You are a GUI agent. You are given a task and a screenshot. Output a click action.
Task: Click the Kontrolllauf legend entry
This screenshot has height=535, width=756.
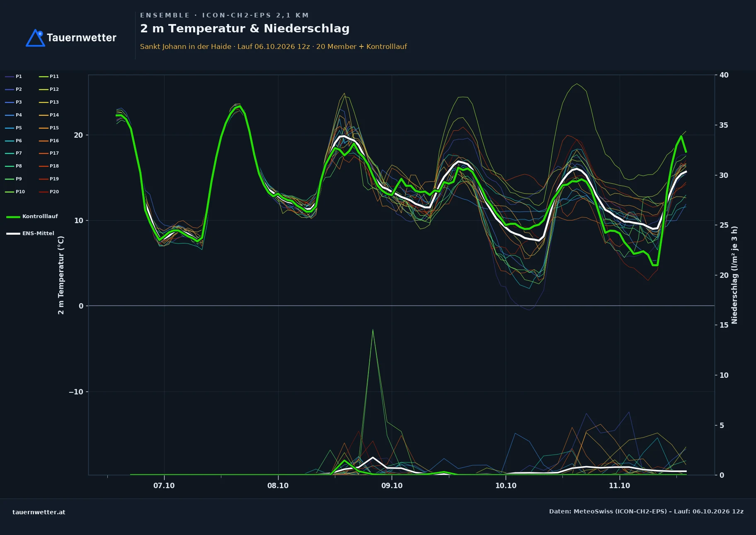[32, 216]
